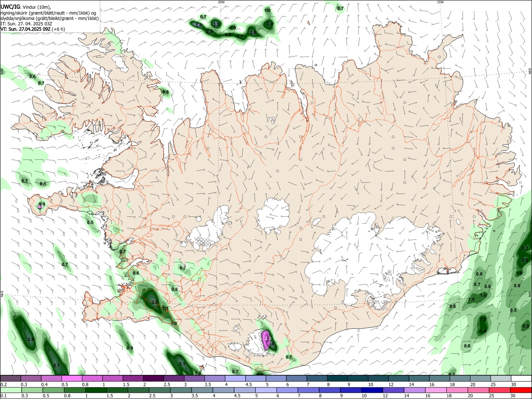
Task: Click the '0.2' label in the upper legend row
Action: coord(4,384)
